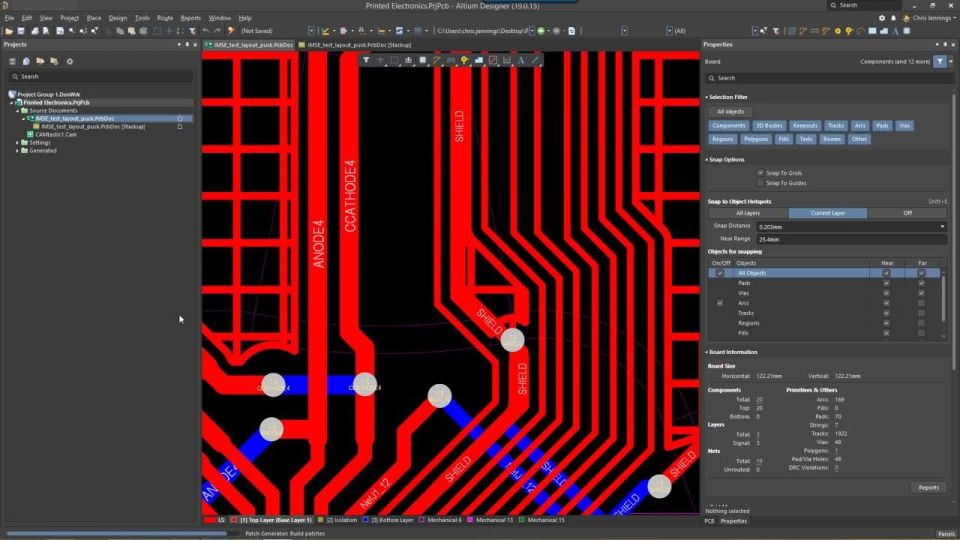Click the blue filter funnel button in Properties
Viewport: 960px width, 540px height.
940,61
